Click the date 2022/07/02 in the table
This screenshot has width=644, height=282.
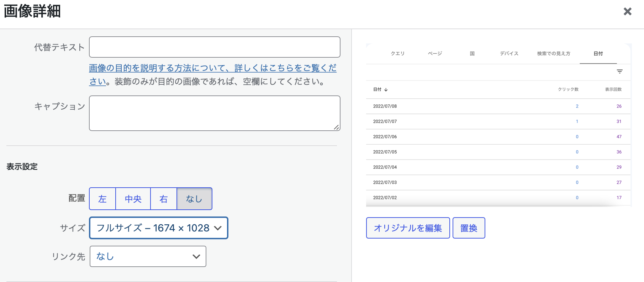point(385,198)
